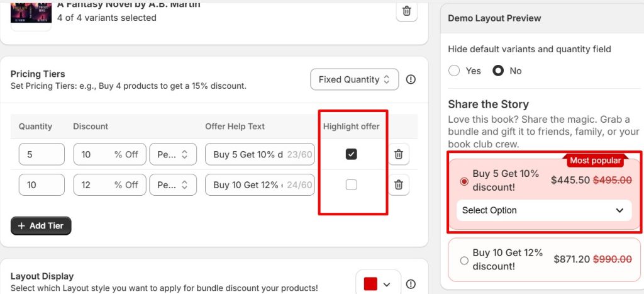Choose the Buy 10 Get 12% discount offer
Viewport: 644px width, 294px height.
tap(465, 260)
